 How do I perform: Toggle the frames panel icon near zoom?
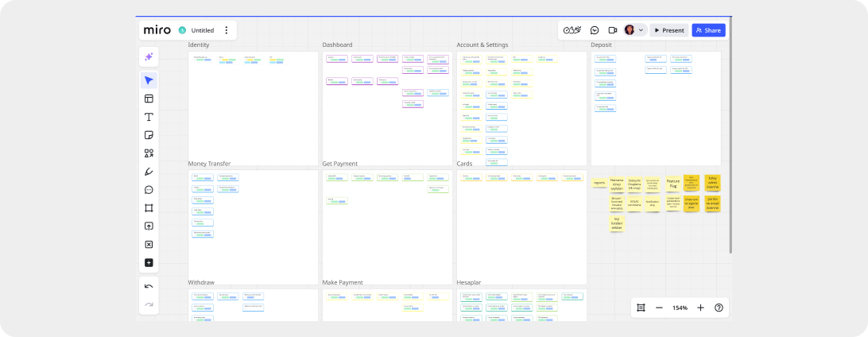pyautogui.click(x=641, y=308)
